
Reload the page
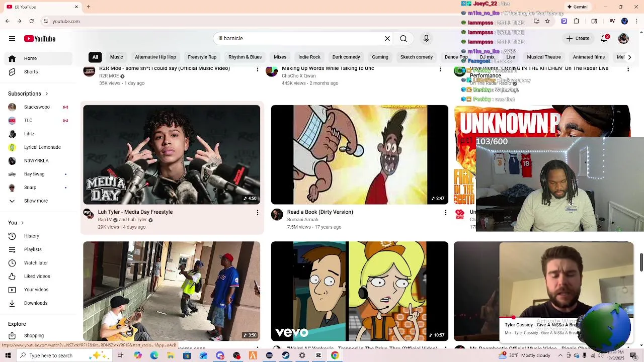(x=32, y=21)
